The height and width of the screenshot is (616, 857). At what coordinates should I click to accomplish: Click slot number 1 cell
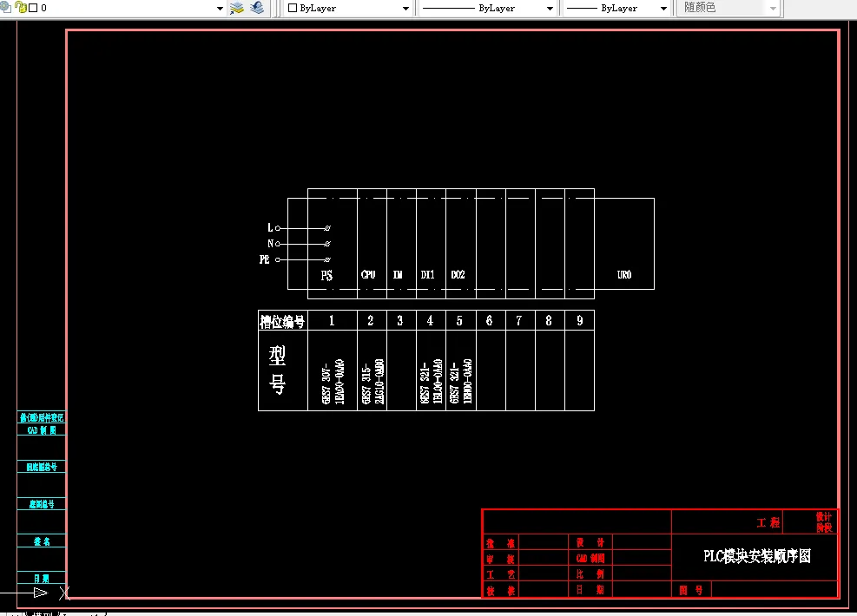(332, 320)
